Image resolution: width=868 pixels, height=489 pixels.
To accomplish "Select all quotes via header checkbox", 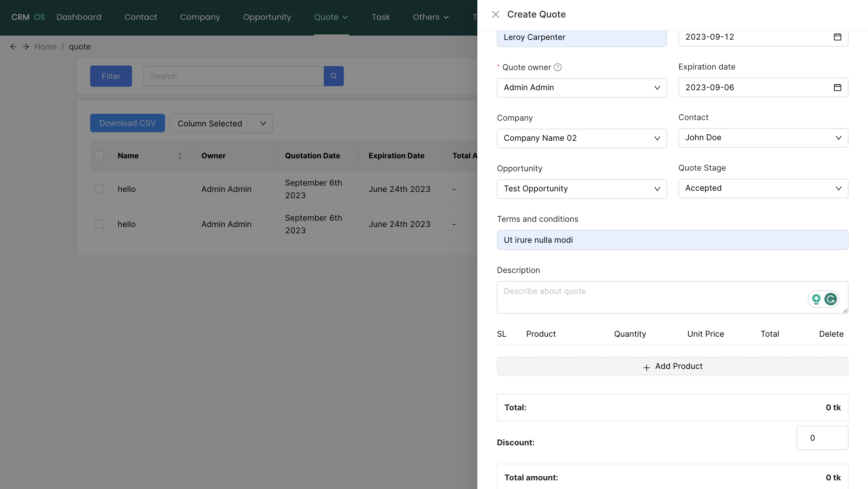I will pyautogui.click(x=99, y=155).
